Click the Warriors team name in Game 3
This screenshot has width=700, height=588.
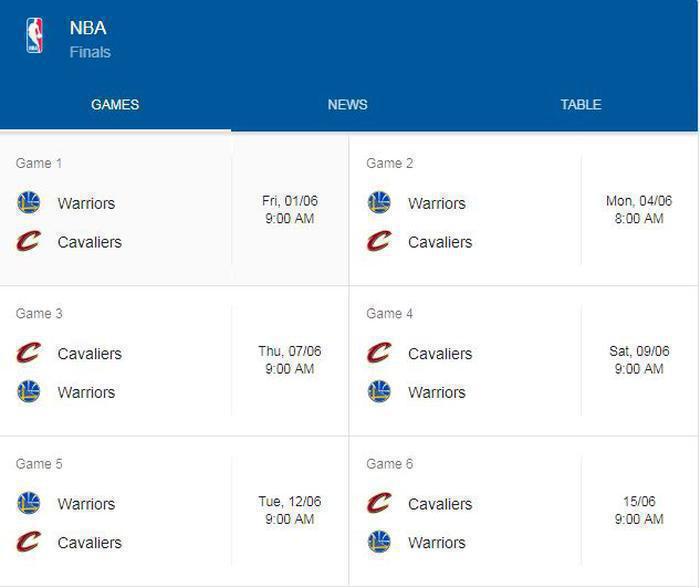click(x=86, y=392)
